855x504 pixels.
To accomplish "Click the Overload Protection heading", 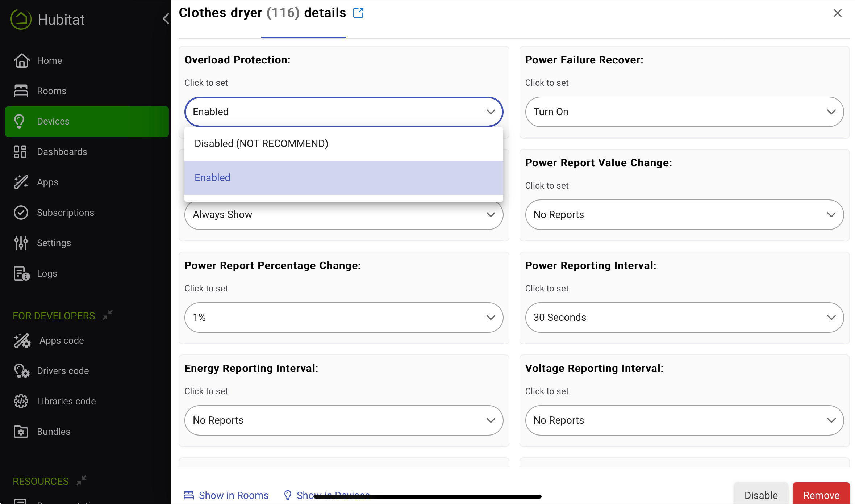I will (237, 60).
